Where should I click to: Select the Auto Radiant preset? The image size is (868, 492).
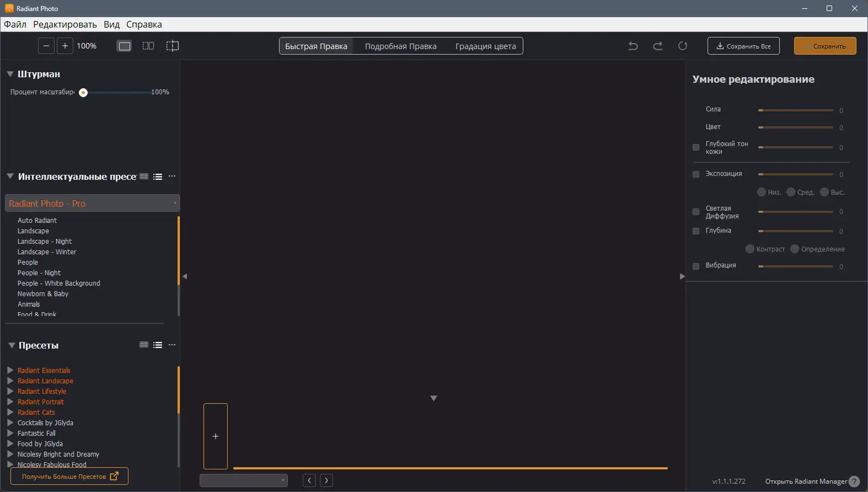click(37, 220)
